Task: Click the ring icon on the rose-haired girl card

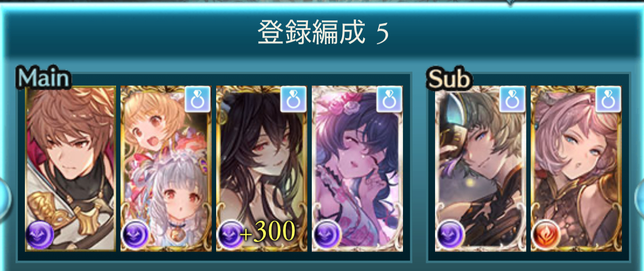Action: click(389, 99)
